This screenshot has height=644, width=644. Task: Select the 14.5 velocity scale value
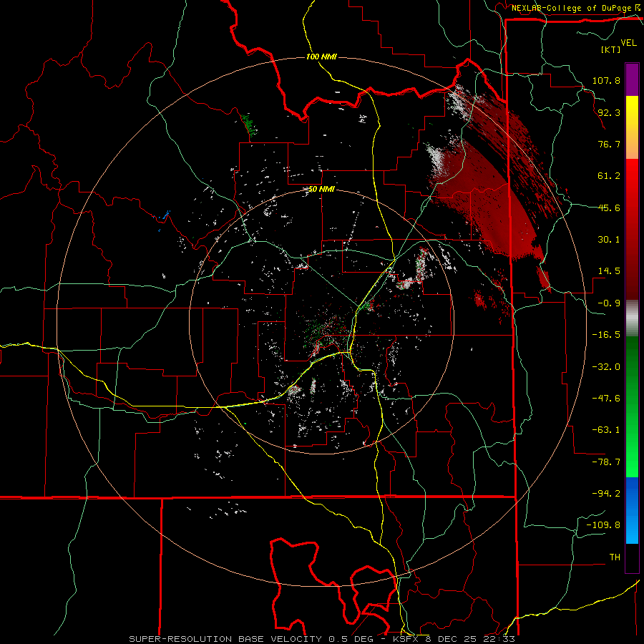click(609, 271)
